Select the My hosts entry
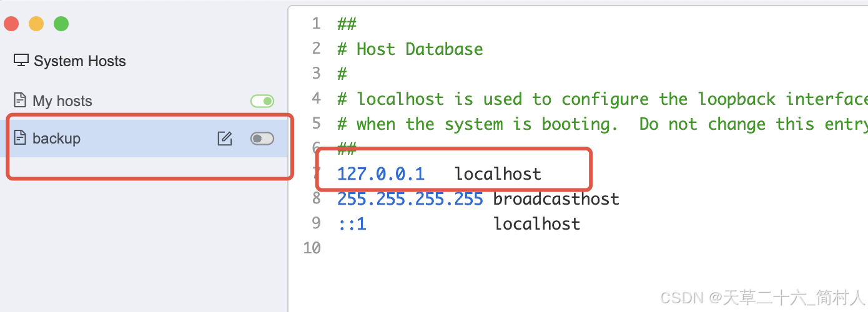The height and width of the screenshot is (312, 868). click(144, 100)
